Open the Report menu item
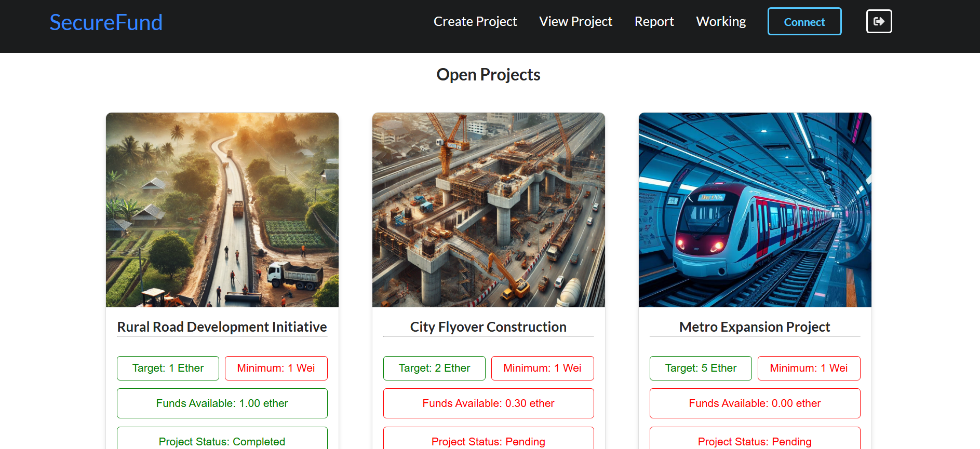This screenshot has height=449, width=980. [x=654, y=21]
